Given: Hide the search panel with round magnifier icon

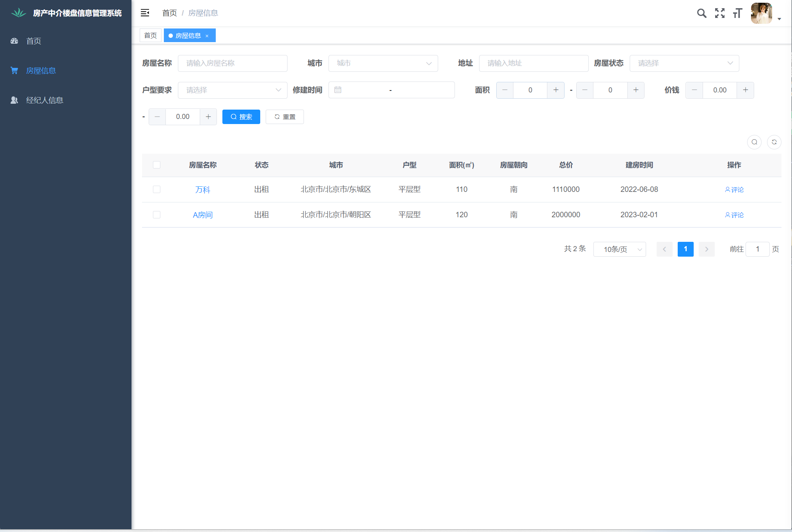Looking at the screenshot, I should pos(754,142).
